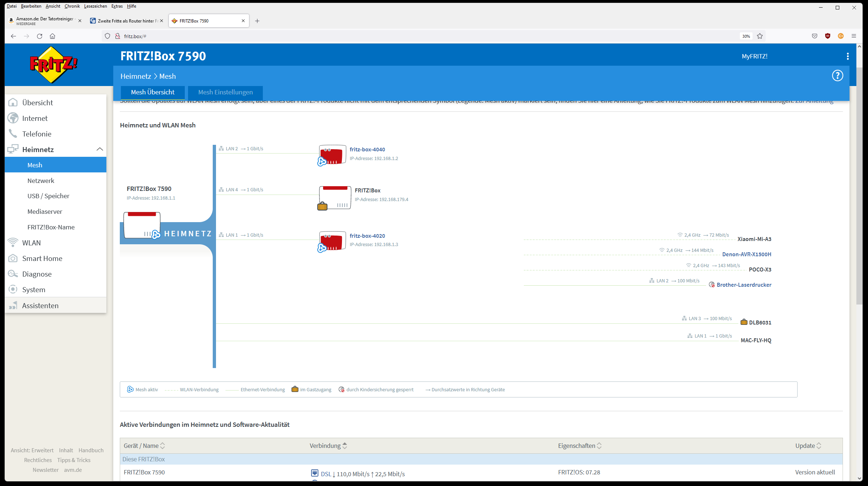Screen dimensions: 868x486
Task: Open the fritz-box-4040 device link
Action: click(367, 150)
